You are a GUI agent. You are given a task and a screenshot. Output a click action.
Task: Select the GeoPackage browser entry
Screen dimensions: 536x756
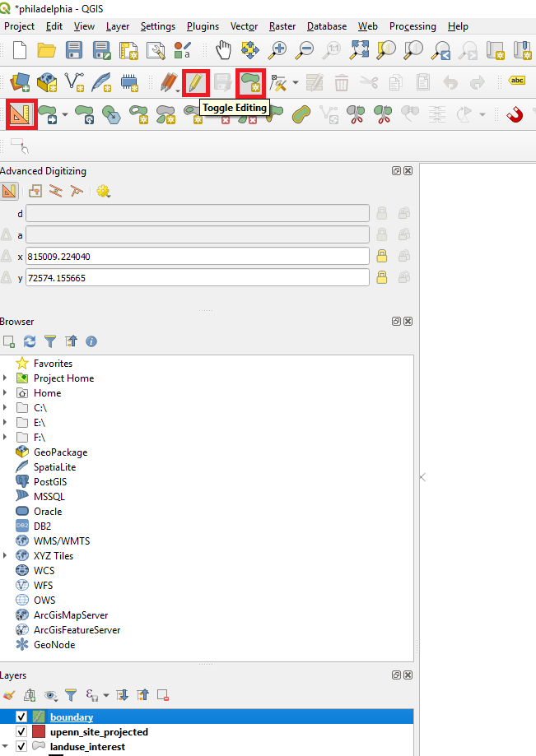click(x=59, y=452)
